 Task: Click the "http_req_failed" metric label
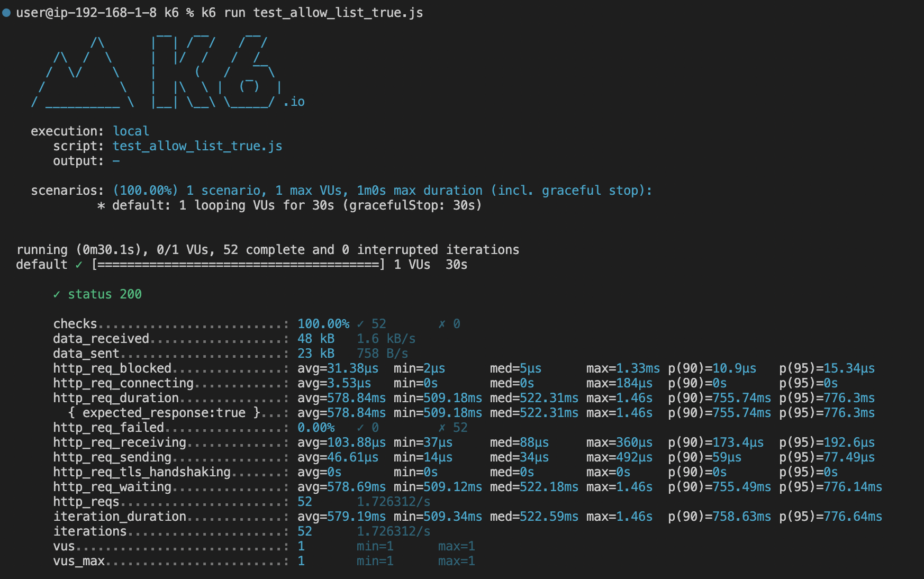(108, 428)
